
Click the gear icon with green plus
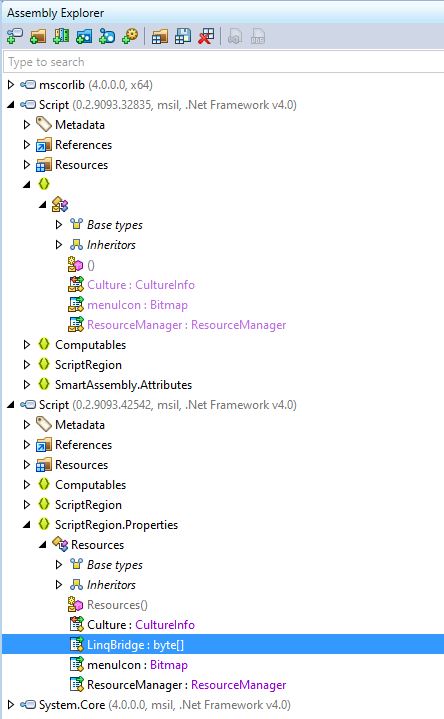coord(130,37)
